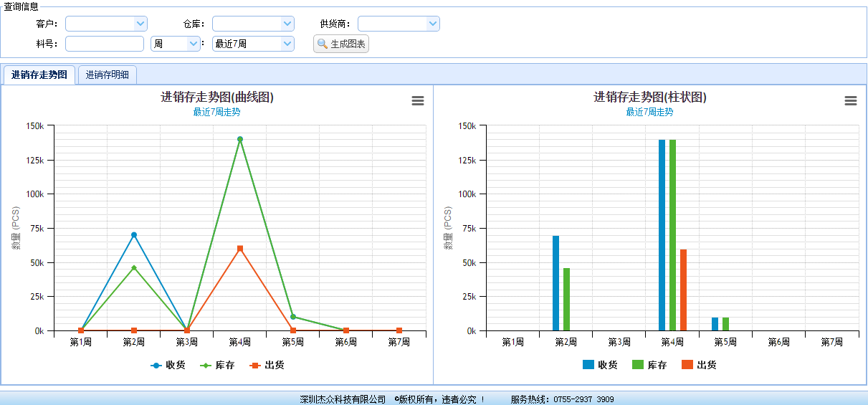
Task: Open the bar chart hamburger menu
Action: 851,101
